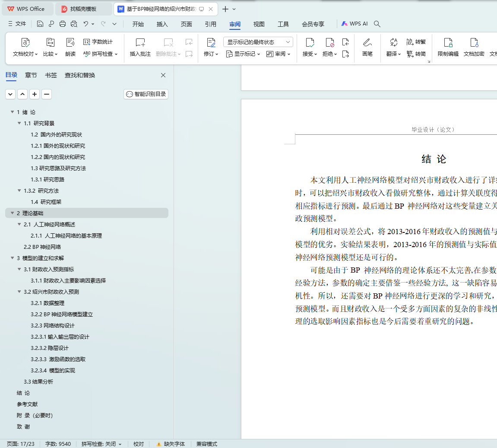
Task: Click the promote heading plus button
Action: point(35,94)
